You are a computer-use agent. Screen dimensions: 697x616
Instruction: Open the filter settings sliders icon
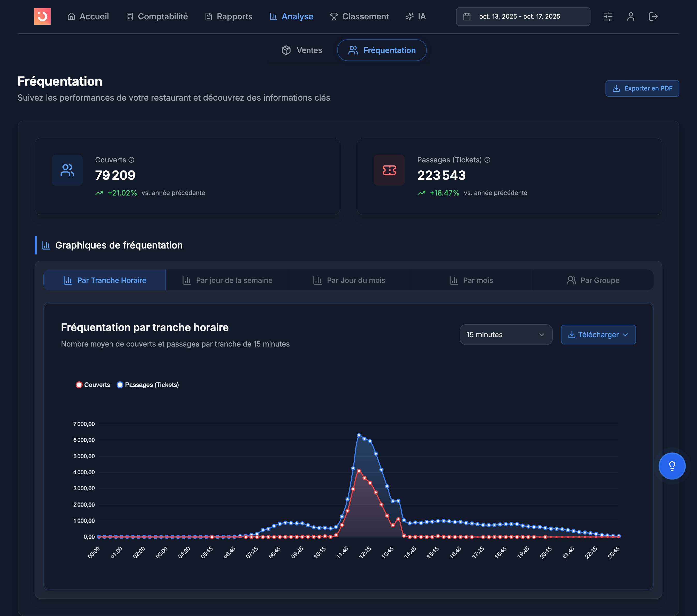coord(608,16)
